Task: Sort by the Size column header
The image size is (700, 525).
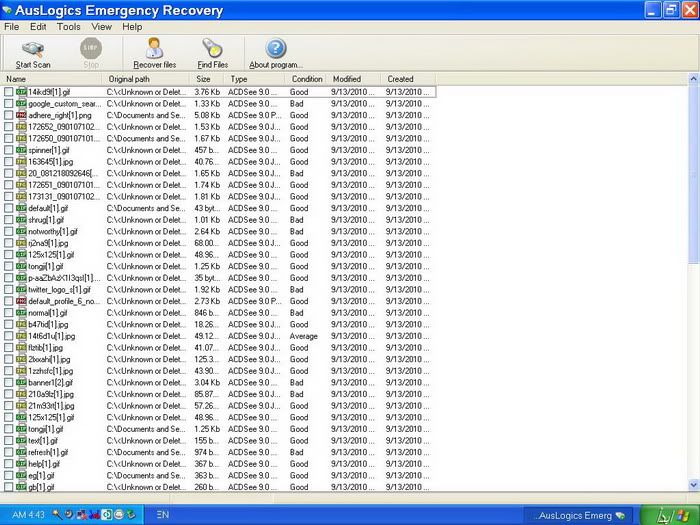Action: (x=208, y=79)
